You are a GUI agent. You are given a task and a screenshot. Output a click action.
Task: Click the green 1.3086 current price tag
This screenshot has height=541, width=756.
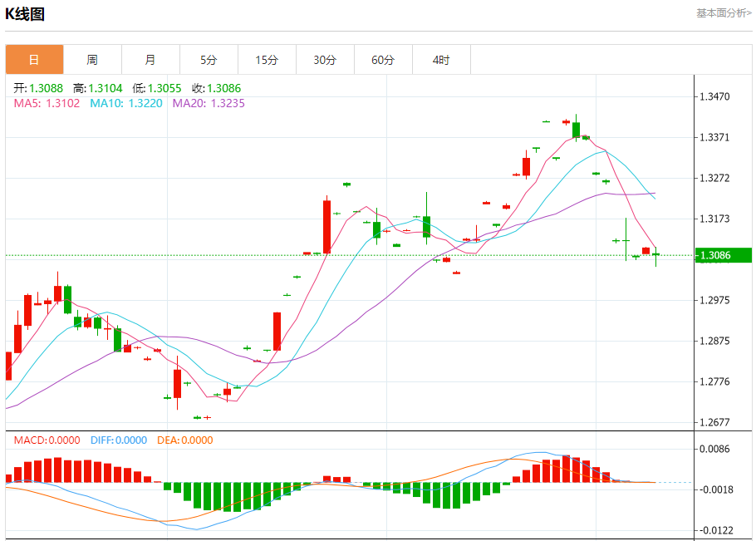[x=724, y=255]
